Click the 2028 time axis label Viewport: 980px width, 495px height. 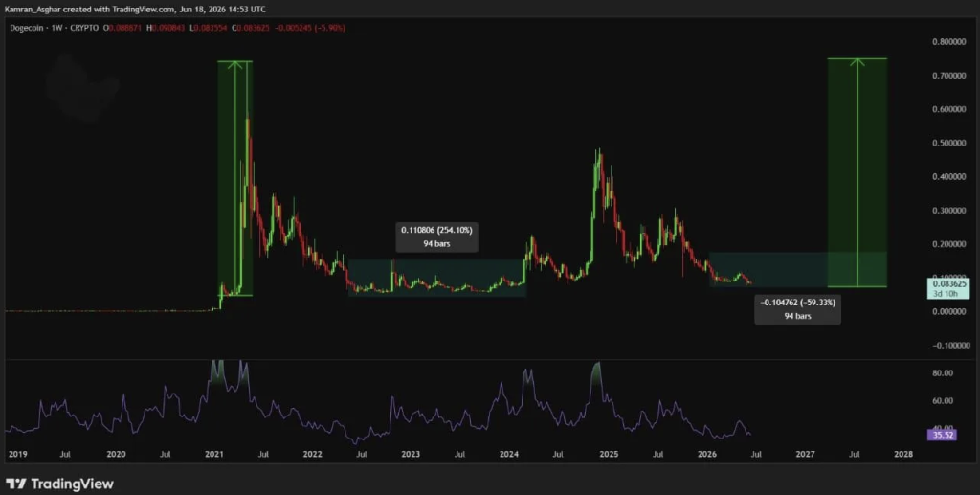903,455
